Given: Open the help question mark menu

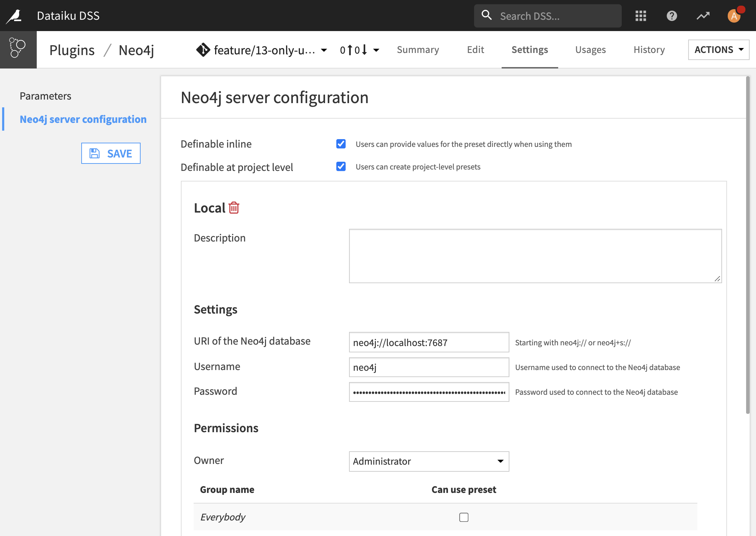Looking at the screenshot, I should 672,16.
